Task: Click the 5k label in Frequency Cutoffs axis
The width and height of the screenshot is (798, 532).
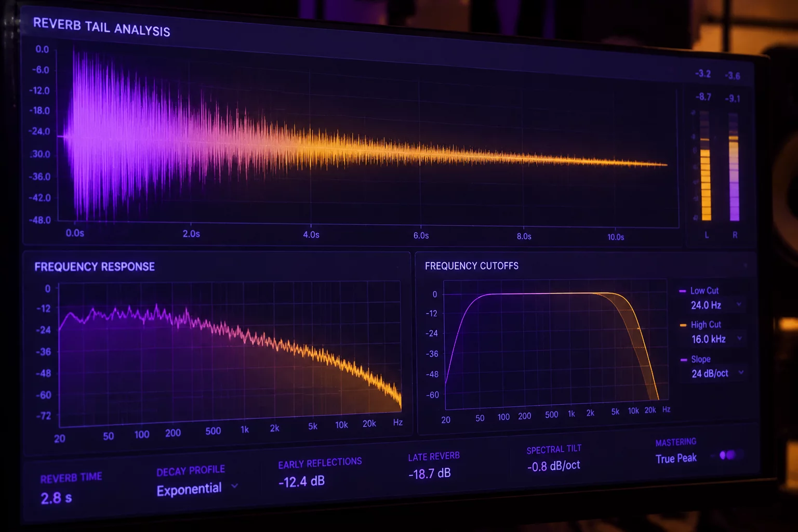Action: tap(615, 411)
